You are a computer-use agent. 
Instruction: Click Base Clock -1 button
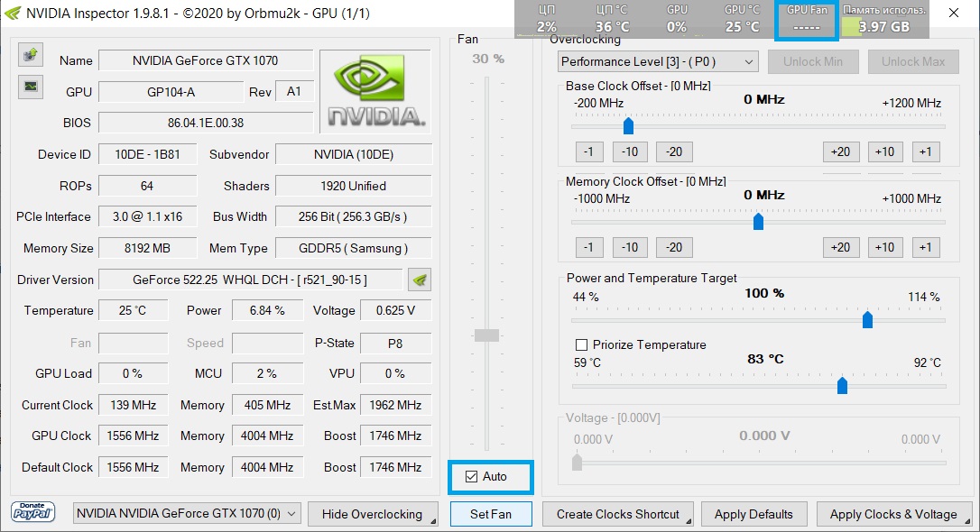(588, 151)
